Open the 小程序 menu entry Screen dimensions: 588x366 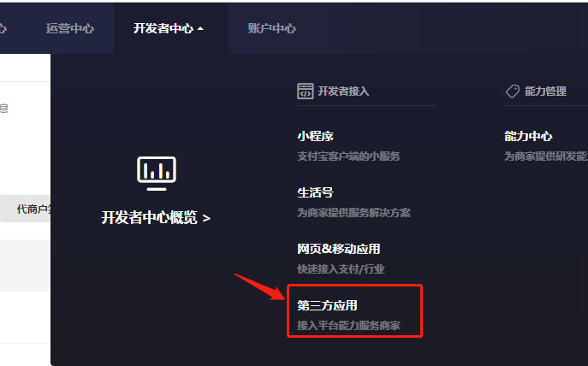click(x=315, y=136)
